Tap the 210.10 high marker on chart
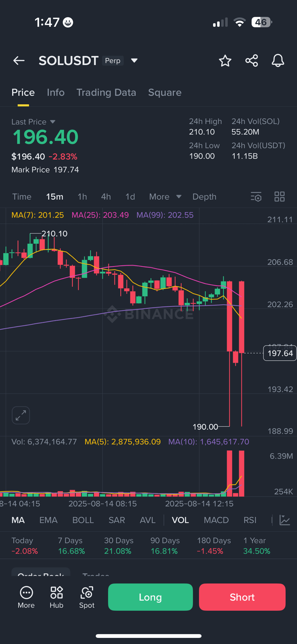 55,234
